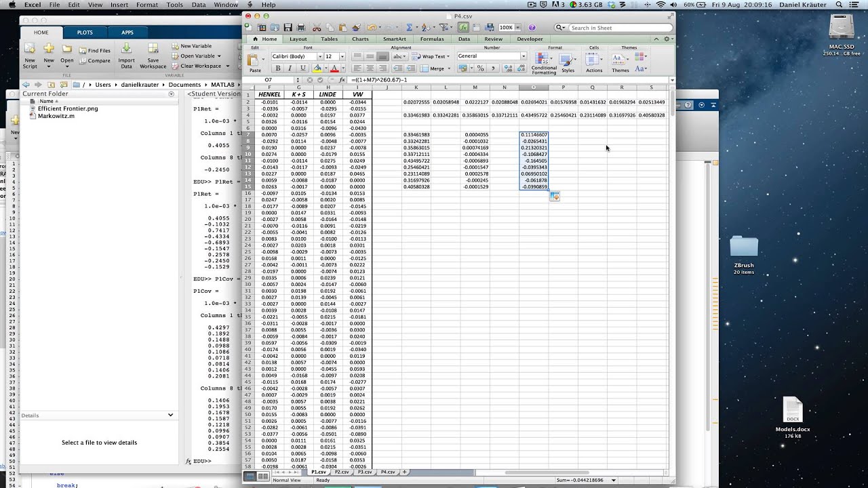Viewport: 868px width, 488px height.
Task: Click the AutoSum sigma icon
Action: pyautogui.click(x=409, y=28)
